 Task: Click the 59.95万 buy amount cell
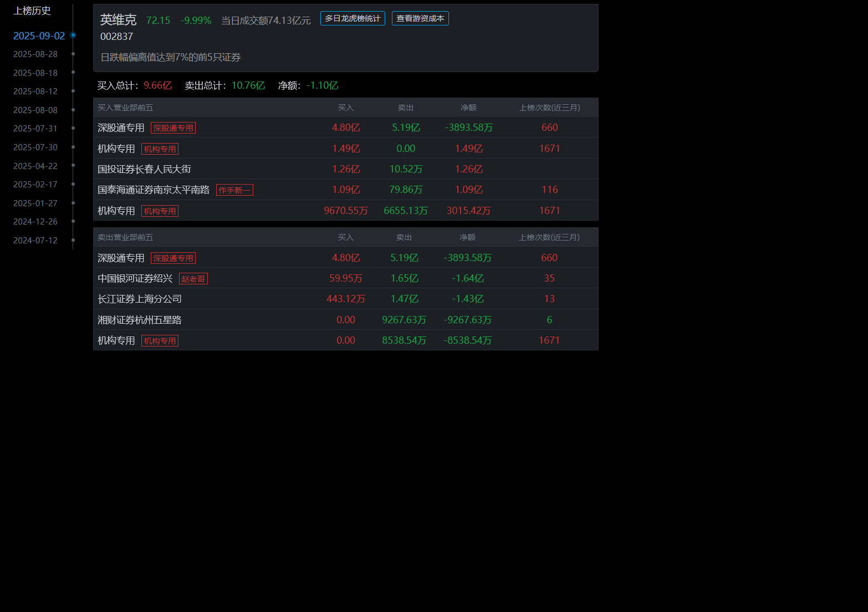(x=346, y=278)
